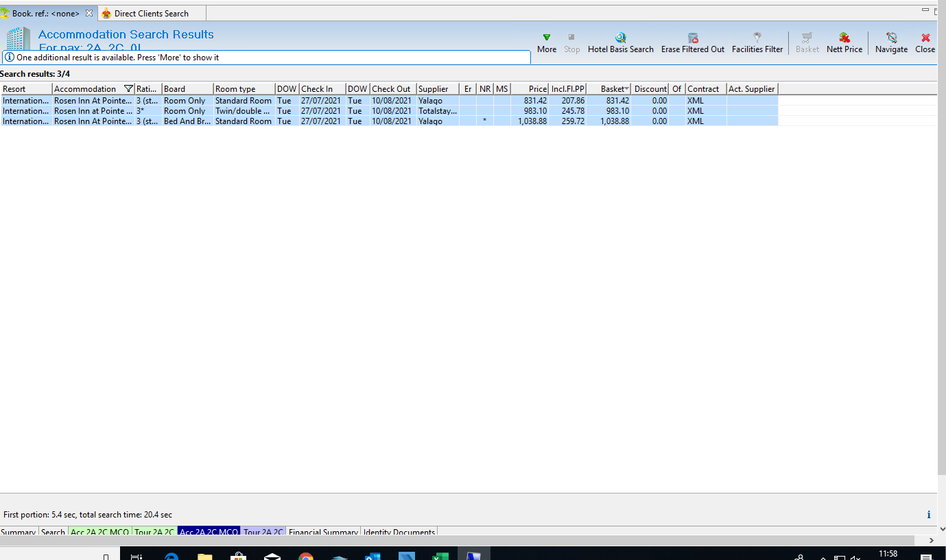
Task: Click the taskbar clock showing 11:58
Action: pos(888,554)
